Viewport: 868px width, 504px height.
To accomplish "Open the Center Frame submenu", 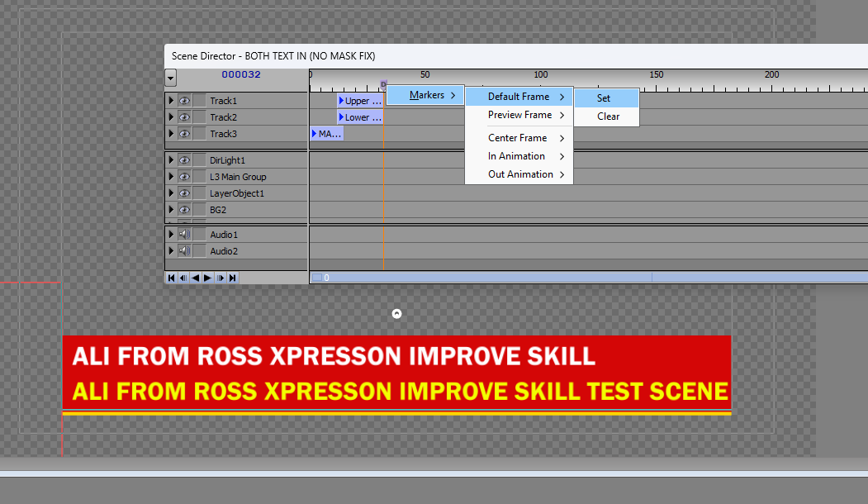I will click(x=519, y=138).
